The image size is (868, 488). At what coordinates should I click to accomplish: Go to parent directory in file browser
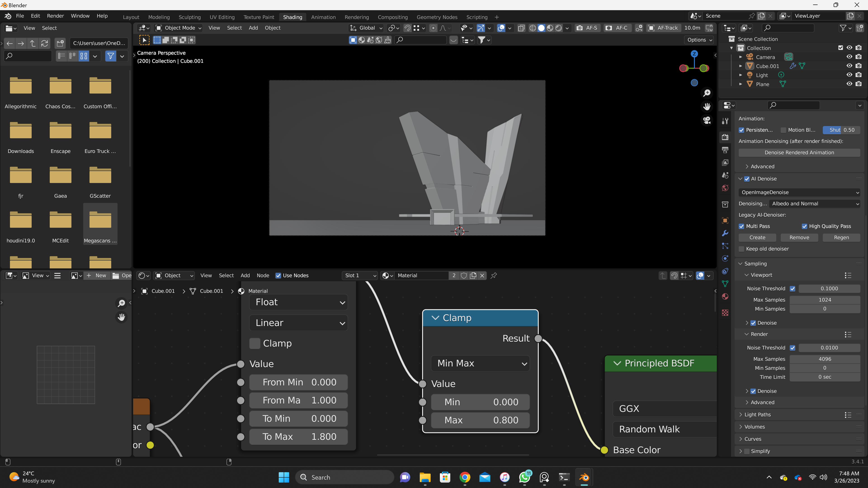coord(32,43)
